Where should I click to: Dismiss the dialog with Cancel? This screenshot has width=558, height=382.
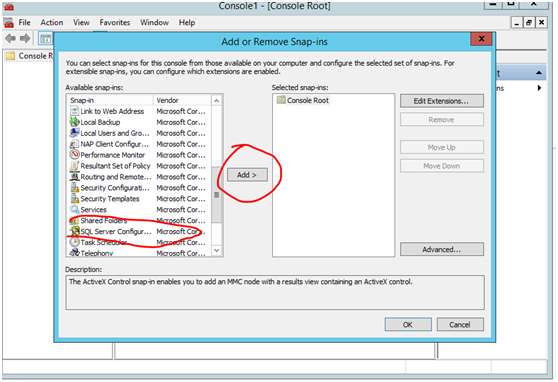[460, 324]
